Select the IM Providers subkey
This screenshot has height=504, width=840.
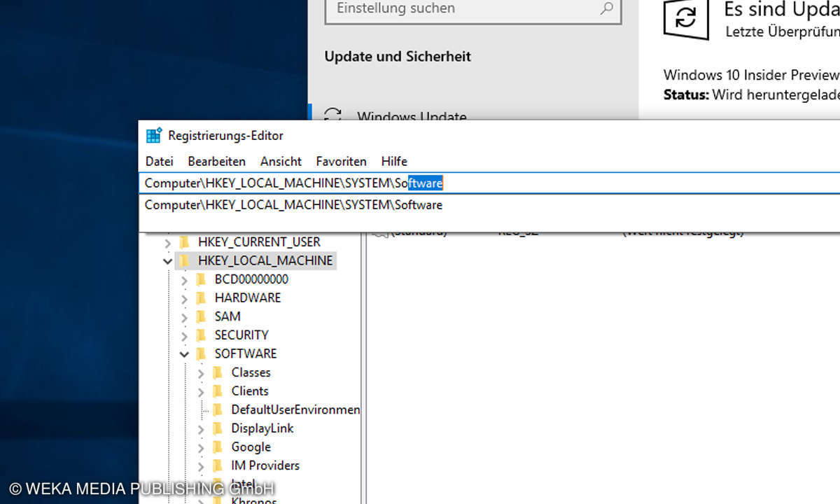pos(265,465)
